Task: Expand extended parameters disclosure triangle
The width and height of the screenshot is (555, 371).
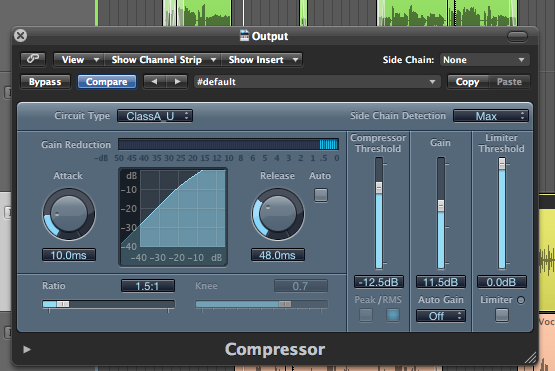Action: tap(27, 349)
